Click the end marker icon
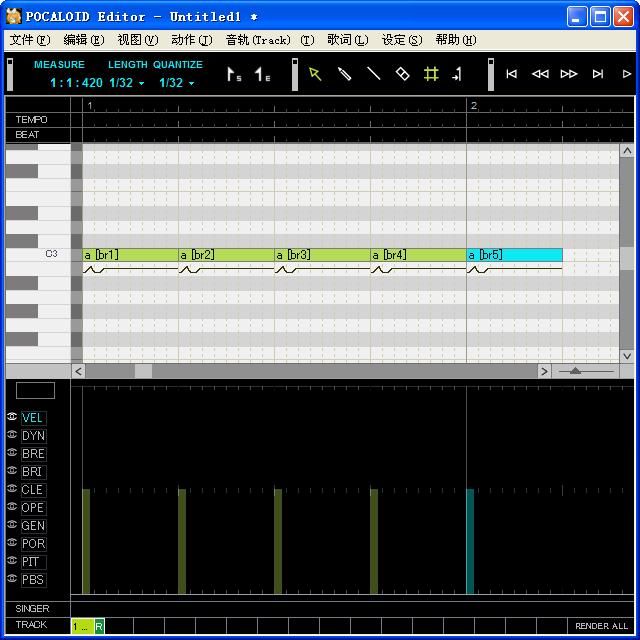Screen dimensions: 640x640 (262, 75)
